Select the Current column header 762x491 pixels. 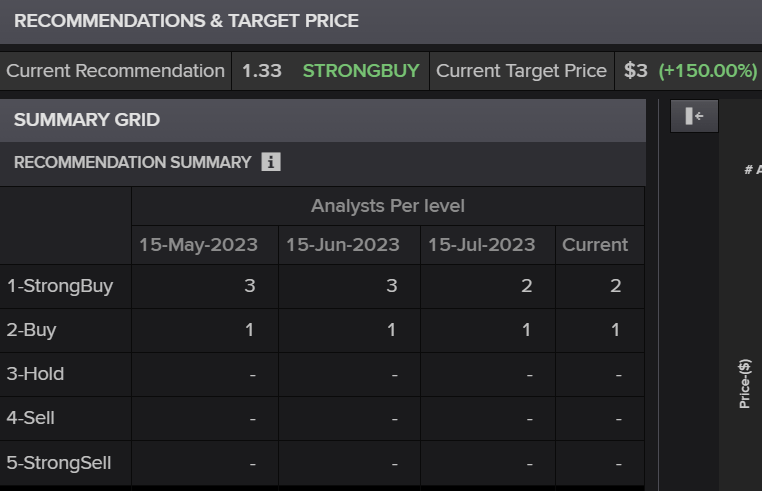coord(595,245)
